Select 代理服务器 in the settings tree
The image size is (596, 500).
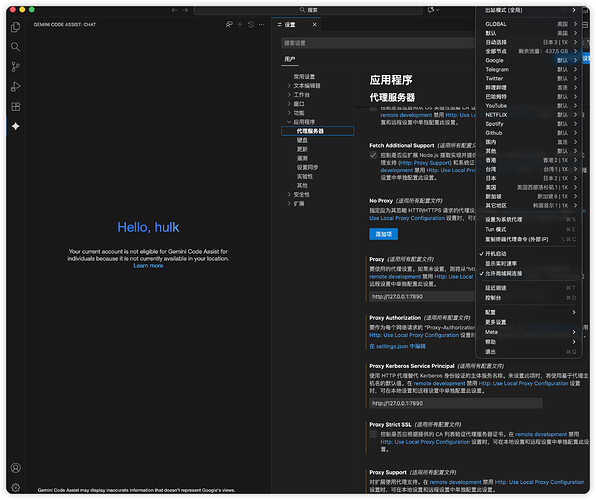(x=317, y=131)
